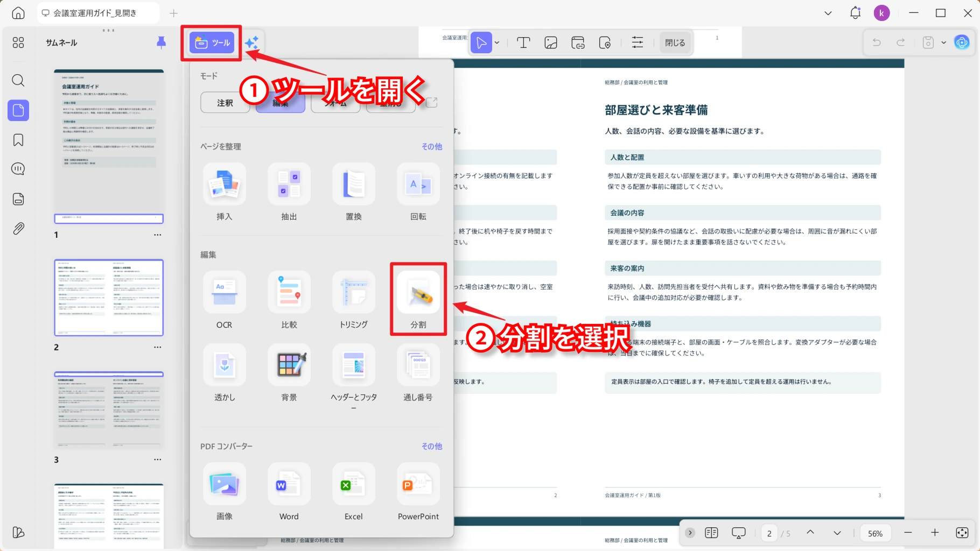Image resolution: width=980 pixels, height=551 pixels.
Task: Click the 閉じる button in the toolbar
Action: coord(675,43)
